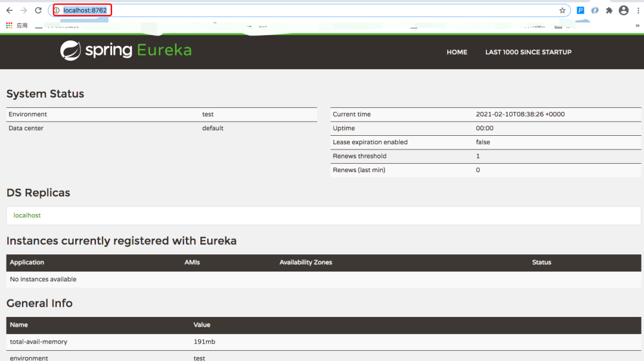The height and width of the screenshot is (361, 644).
Task: Click the site info icon in address bar
Action: [57, 10]
